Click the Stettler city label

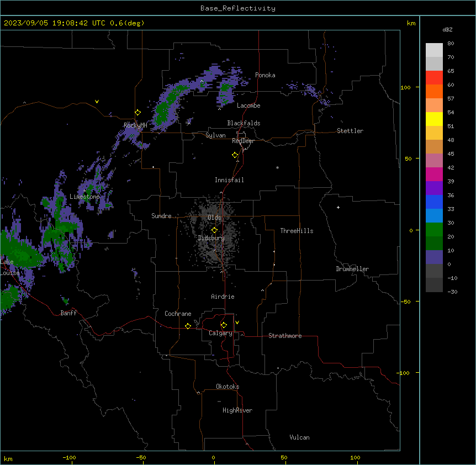coord(350,131)
